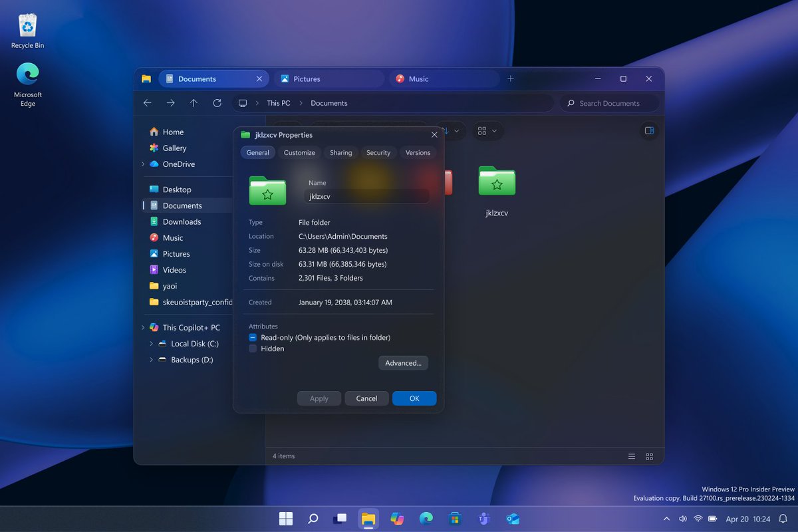
Task: Open the Security tab in Properties
Action: coord(378,152)
